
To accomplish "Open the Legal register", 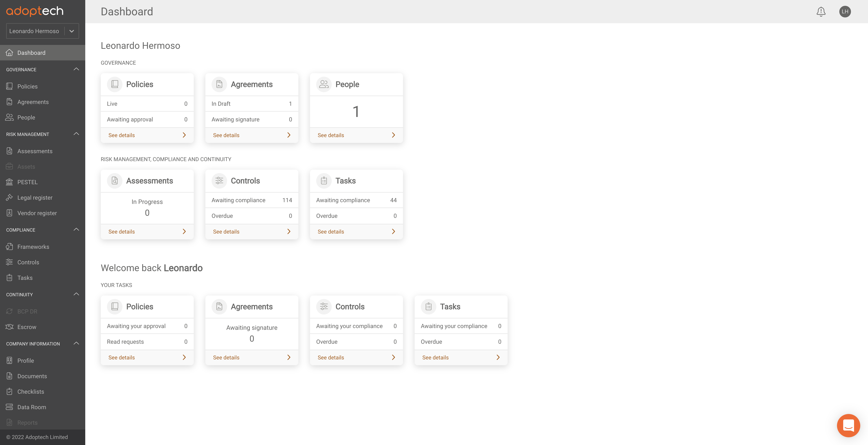I will pos(9,197).
